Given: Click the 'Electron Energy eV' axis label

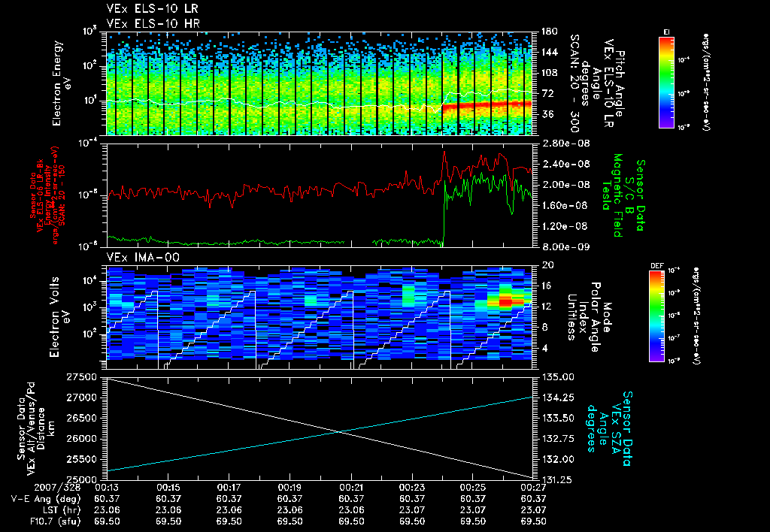Looking at the screenshot, I should point(62,83).
